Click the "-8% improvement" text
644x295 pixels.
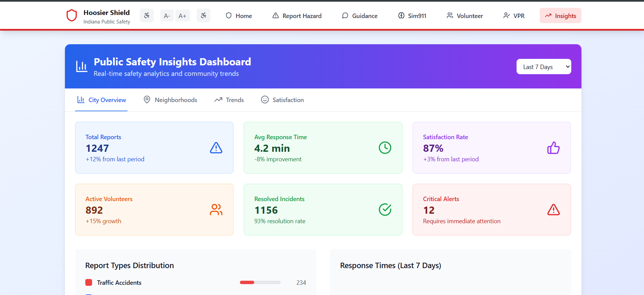click(278, 159)
